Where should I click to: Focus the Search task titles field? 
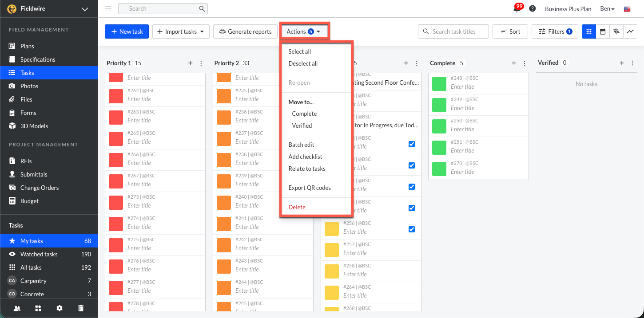click(453, 31)
